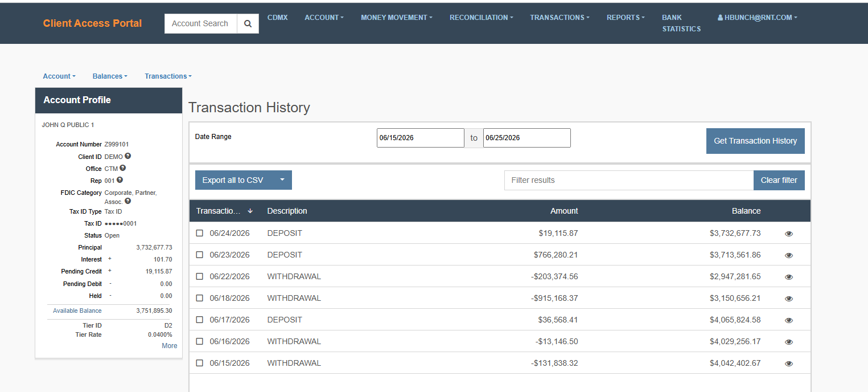
Task: View details eye icon for 06/22/2026 row
Action: [789, 277]
